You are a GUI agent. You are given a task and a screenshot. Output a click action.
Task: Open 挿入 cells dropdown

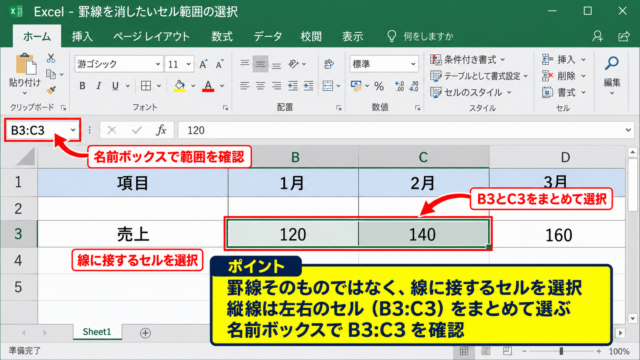pos(564,60)
